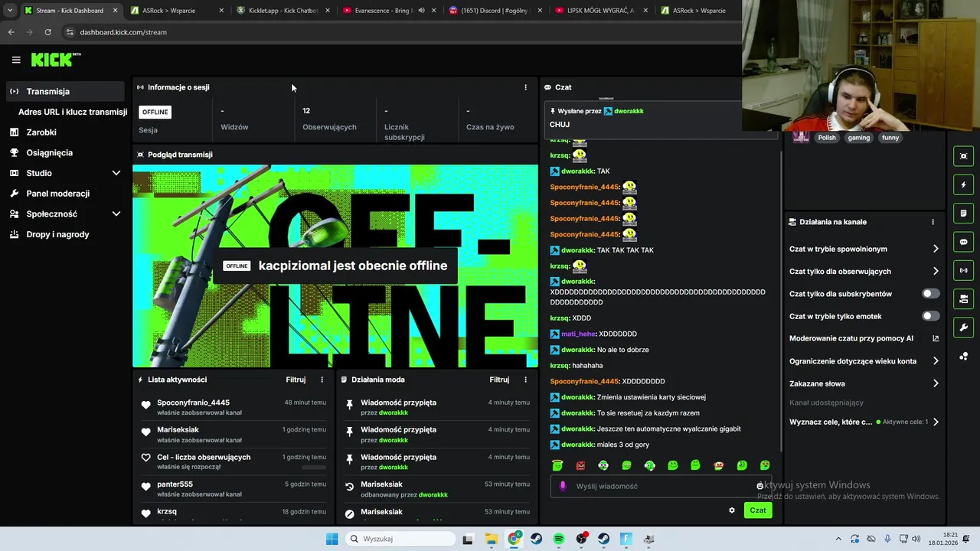Click the lightning bolt icon in right sidebar
This screenshot has width=980, height=551.
tap(964, 184)
